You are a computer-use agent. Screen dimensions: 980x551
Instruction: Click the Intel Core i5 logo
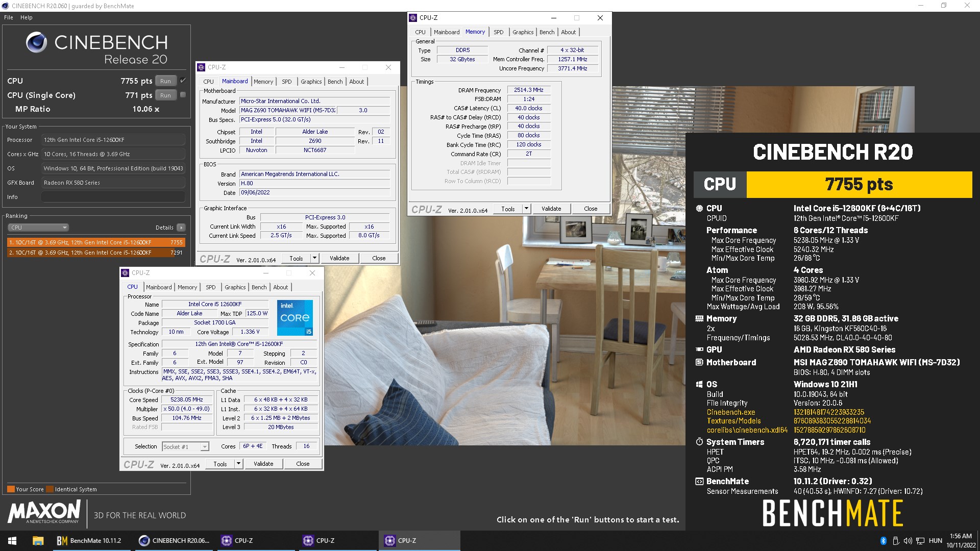295,317
